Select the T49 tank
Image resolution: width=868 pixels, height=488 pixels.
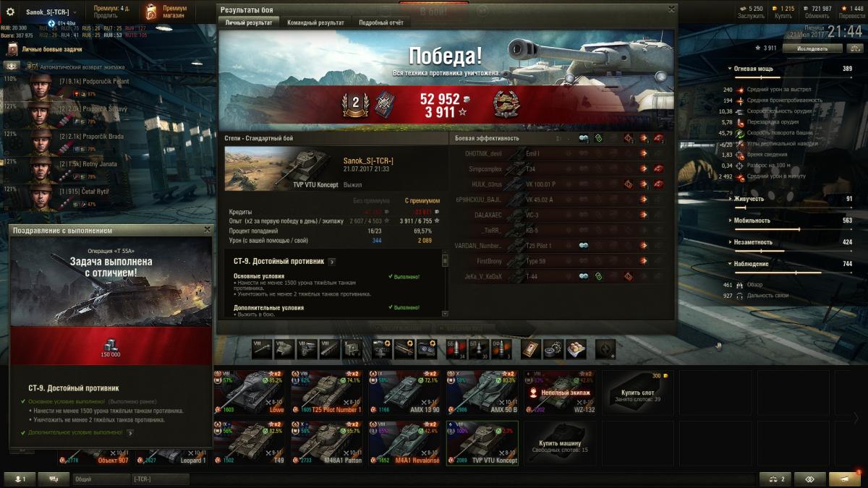click(x=250, y=443)
